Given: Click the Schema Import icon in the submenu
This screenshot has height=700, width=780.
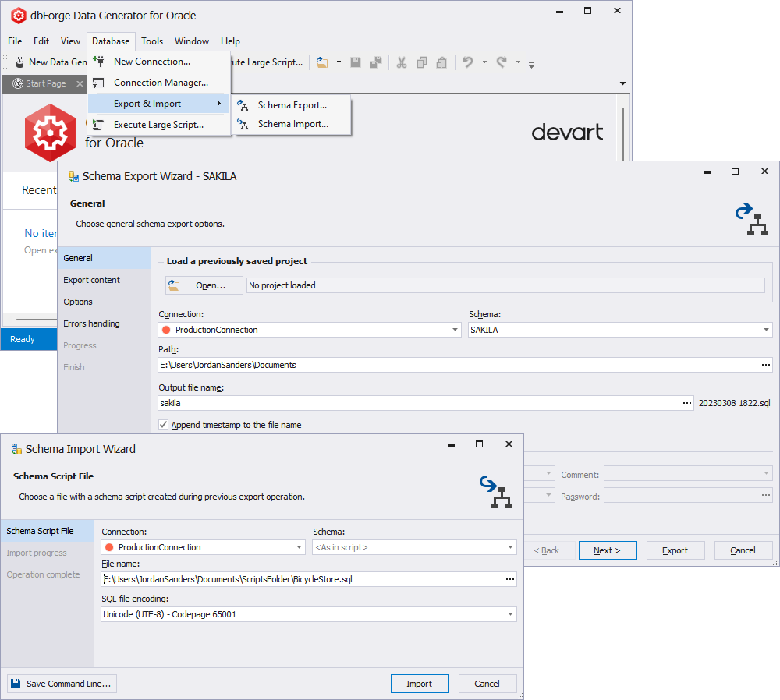Looking at the screenshot, I should [243, 124].
